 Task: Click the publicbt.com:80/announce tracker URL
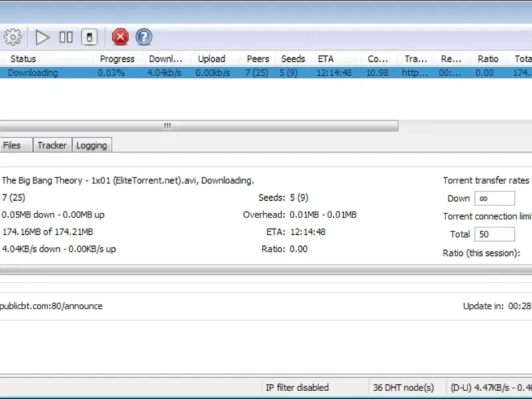coord(51,306)
